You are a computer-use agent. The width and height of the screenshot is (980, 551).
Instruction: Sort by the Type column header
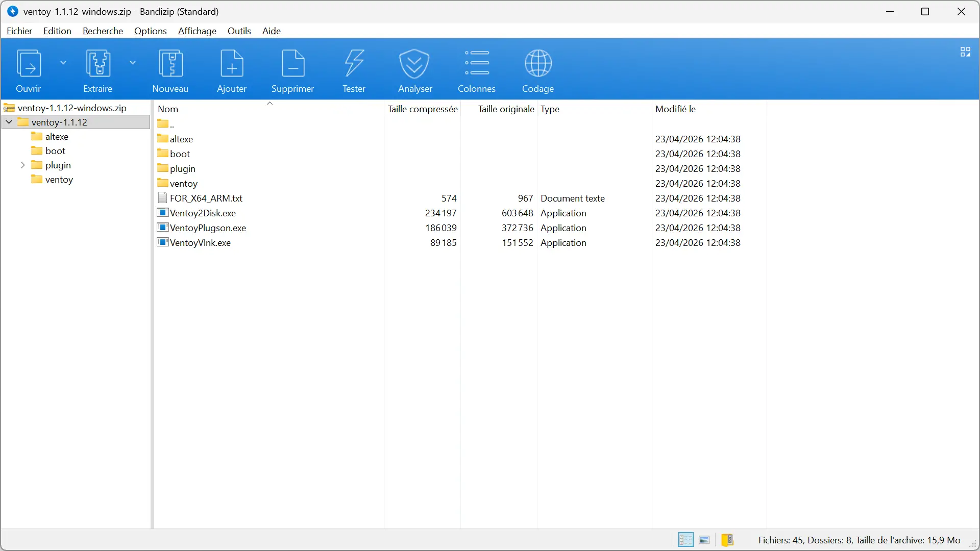click(595, 109)
